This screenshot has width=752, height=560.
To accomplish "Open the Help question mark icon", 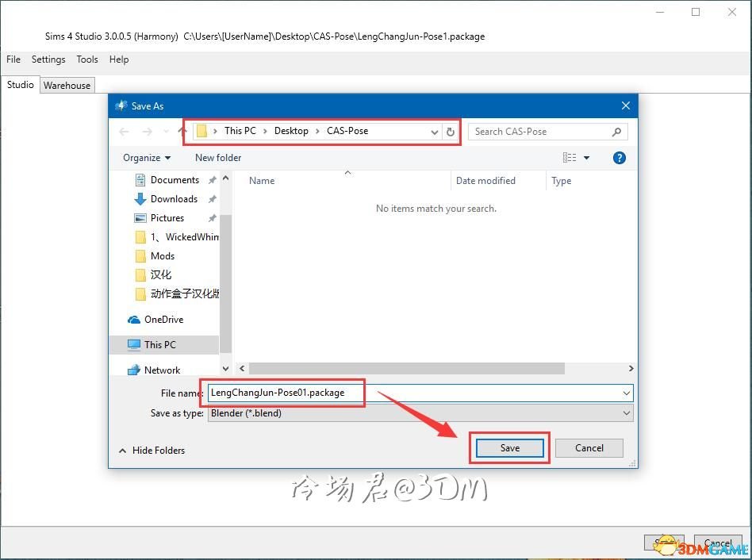I will [x=620, y=158].
